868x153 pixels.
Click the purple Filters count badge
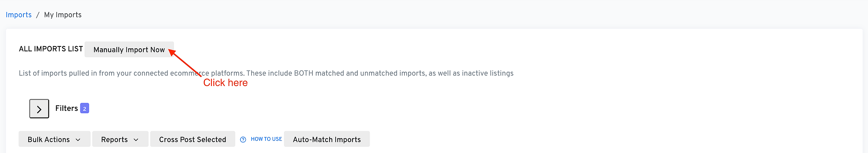(84, 108)
